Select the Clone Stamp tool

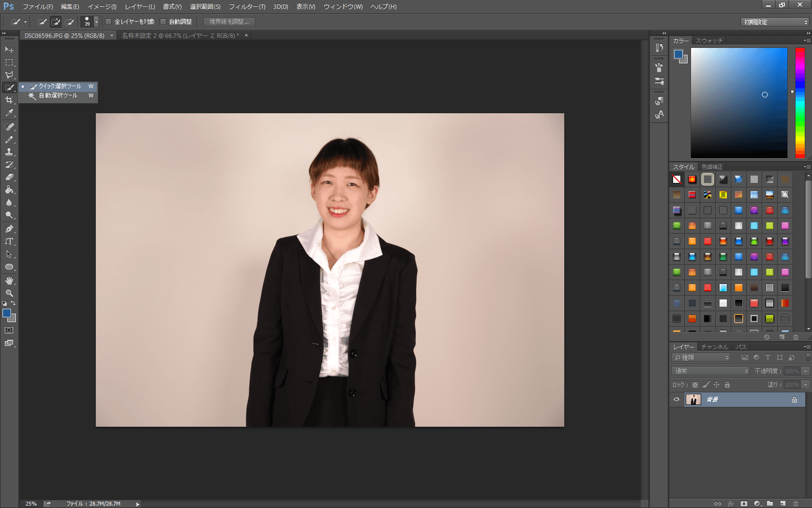pos(9,152)
